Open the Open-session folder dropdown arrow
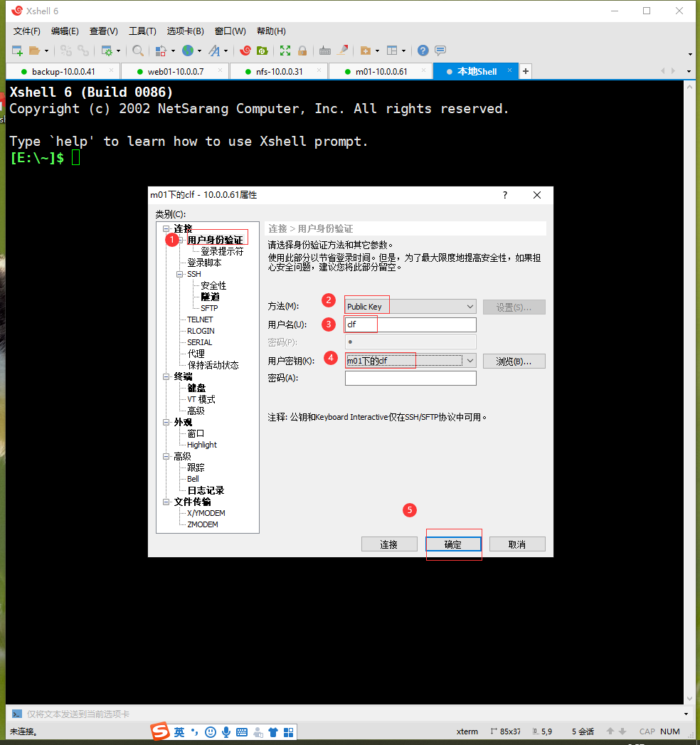Image resolution: width=700 pixels, height=745 pixels. 46,51
